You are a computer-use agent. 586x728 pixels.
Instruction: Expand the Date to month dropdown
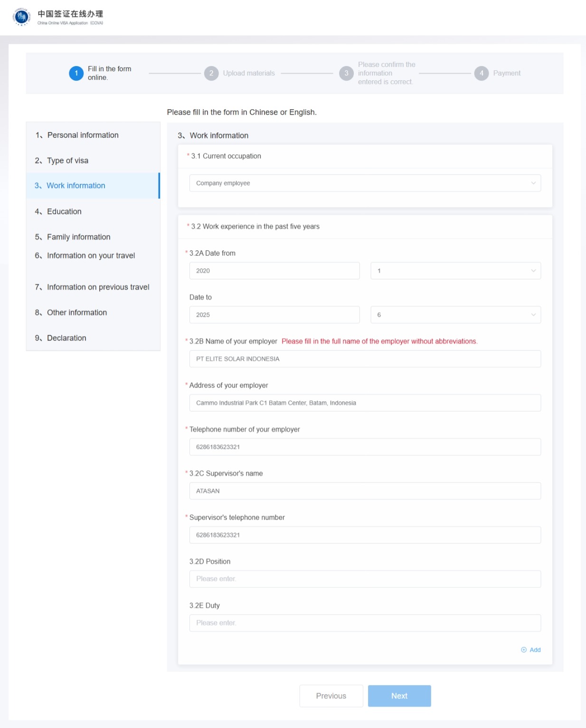[x=455, y=315]
